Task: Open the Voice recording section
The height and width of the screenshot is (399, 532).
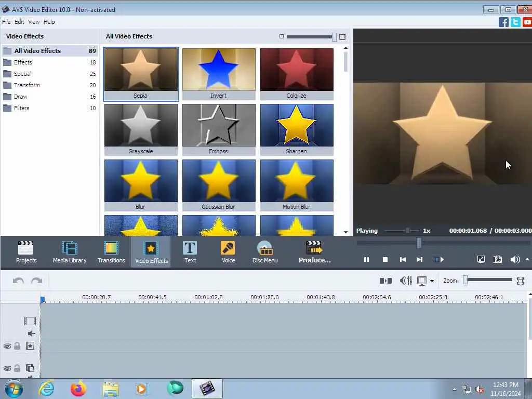Action: 229,252
